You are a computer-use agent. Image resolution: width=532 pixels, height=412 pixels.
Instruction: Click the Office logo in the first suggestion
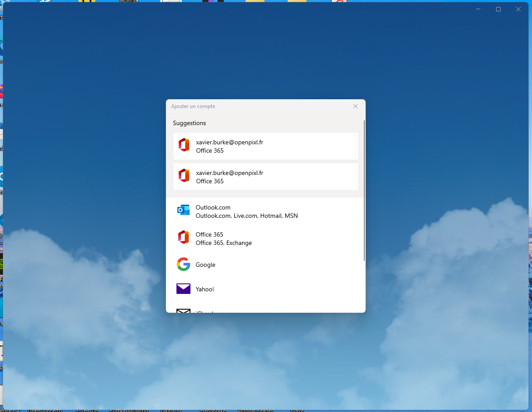pos(184,145)
